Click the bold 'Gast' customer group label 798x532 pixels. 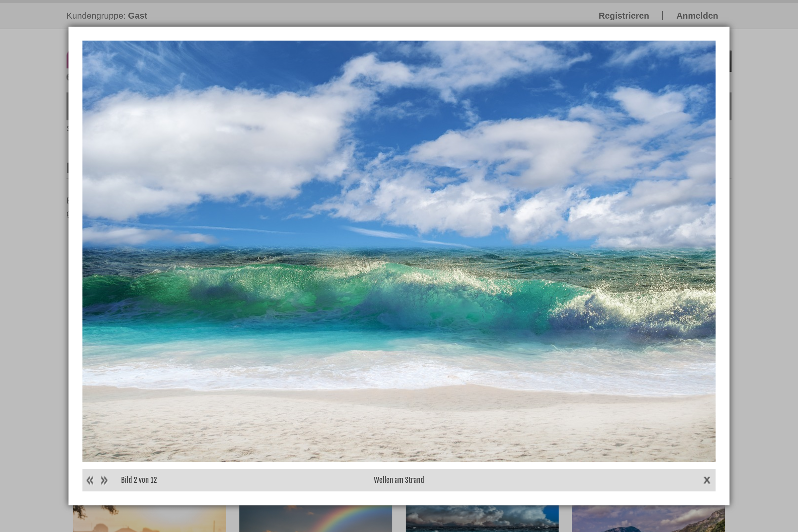click(x=137, y=16)
